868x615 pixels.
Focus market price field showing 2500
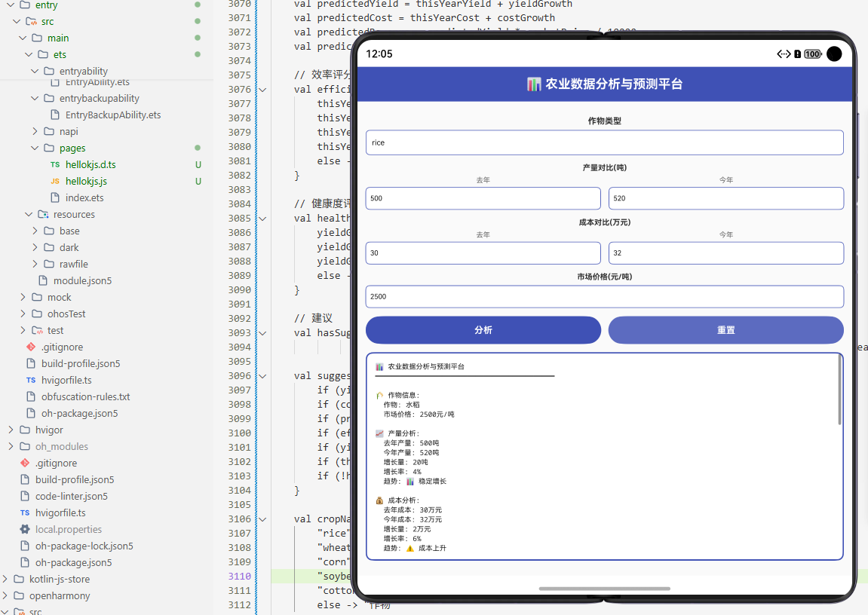605,296
